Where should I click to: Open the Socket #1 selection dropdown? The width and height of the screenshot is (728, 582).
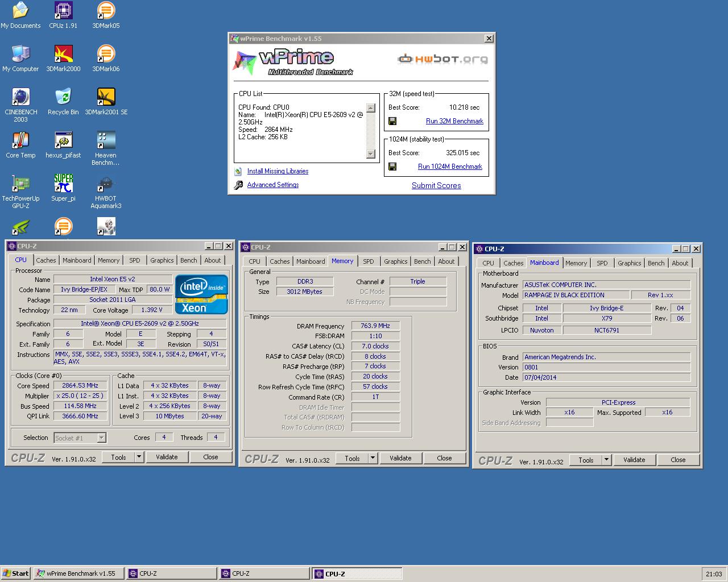click(x=101, y=438)
